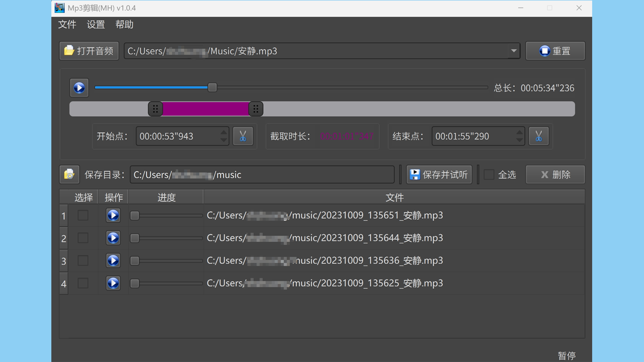Click the folder icon beside 保存目录
The image size is (644, 362).
pos(69,174)
